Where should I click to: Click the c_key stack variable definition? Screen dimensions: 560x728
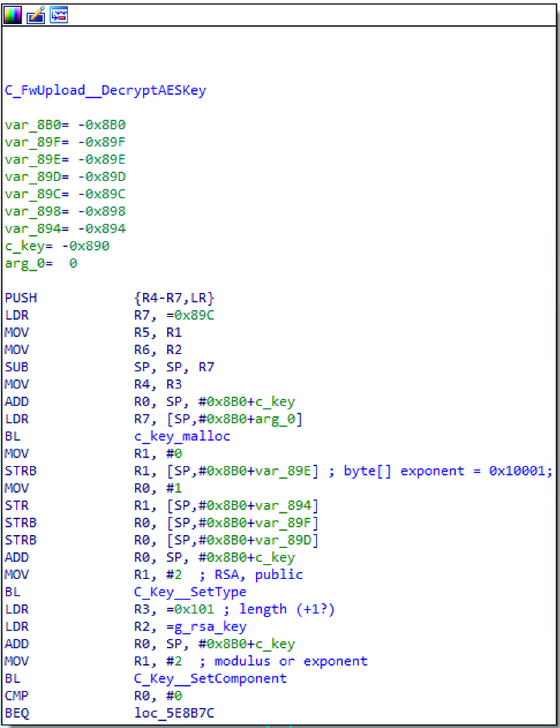pos(22,246)
